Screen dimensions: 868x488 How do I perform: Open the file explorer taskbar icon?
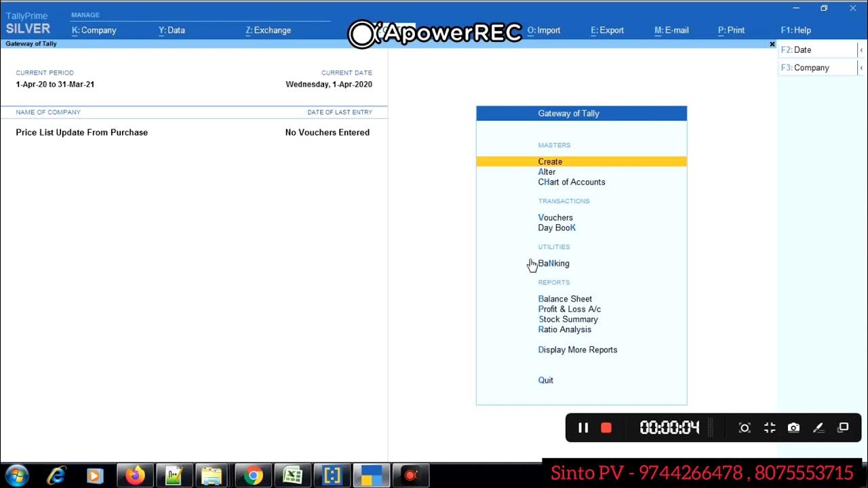213,476
